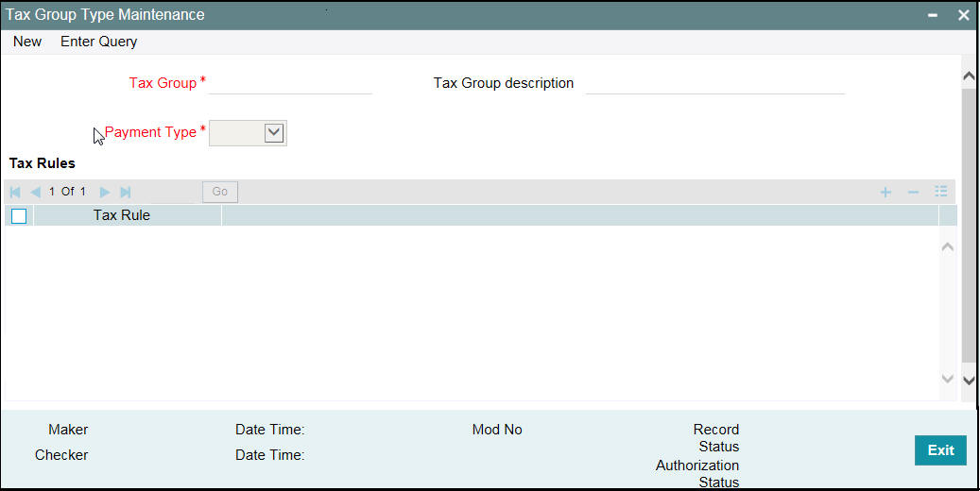Screen dimensions: 980x491
Task: Click the Exit button
Action: pyautogui.click(x=940, y=450)
